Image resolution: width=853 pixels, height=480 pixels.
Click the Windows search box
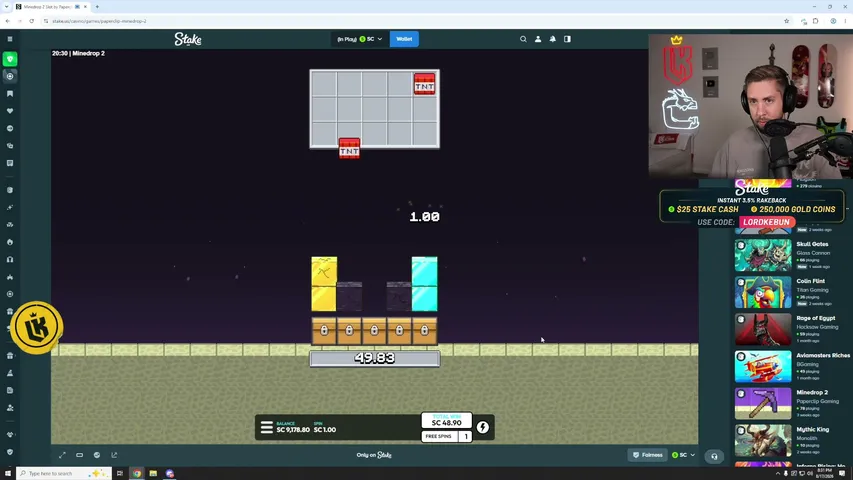click(63, 473)
